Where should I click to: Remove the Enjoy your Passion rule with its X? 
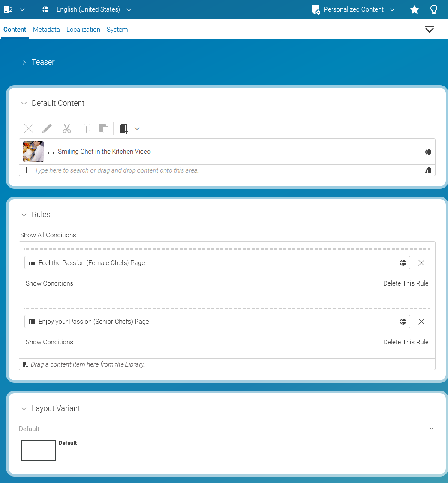pos(421,322)
